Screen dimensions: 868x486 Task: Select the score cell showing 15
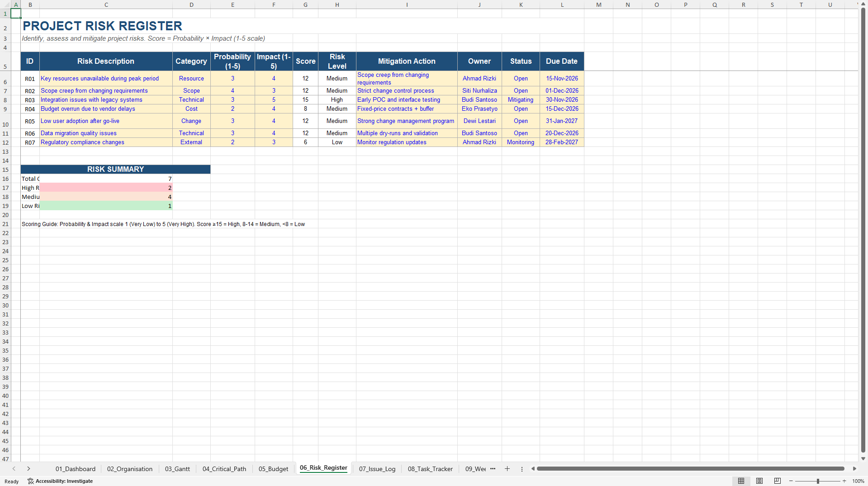[x=305, y=100]
